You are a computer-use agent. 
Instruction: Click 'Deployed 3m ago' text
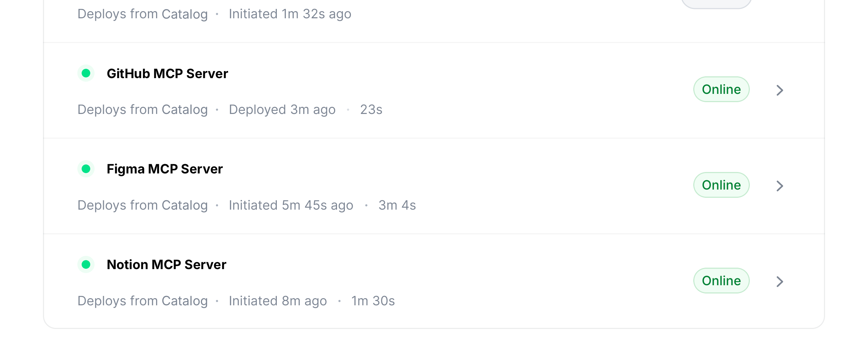click(282, 110)
